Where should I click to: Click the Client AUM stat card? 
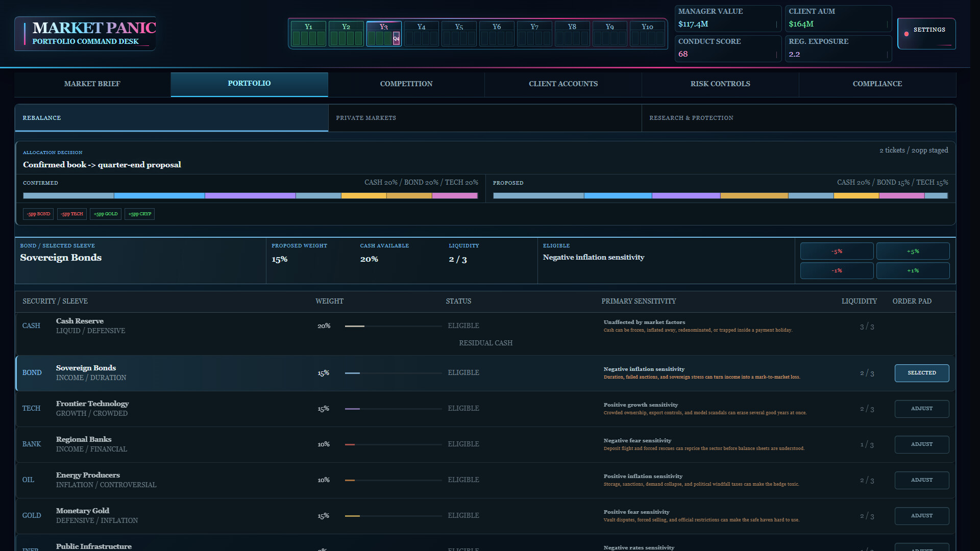[838, 18]
